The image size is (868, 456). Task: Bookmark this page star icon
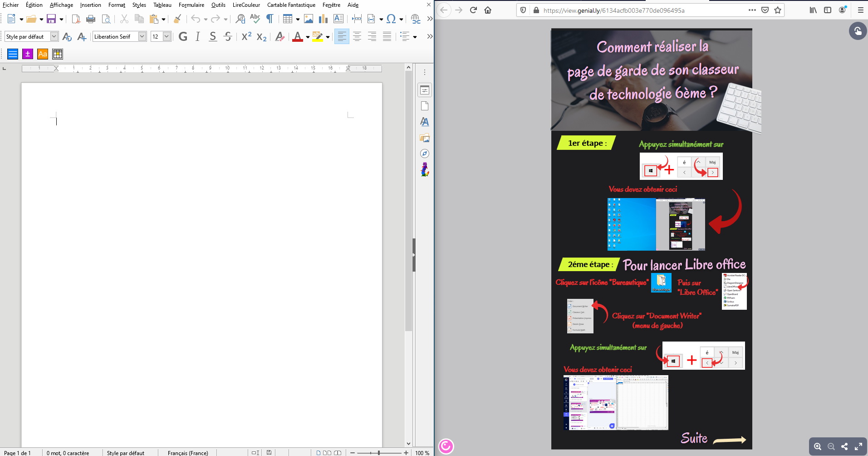point(778,10)
